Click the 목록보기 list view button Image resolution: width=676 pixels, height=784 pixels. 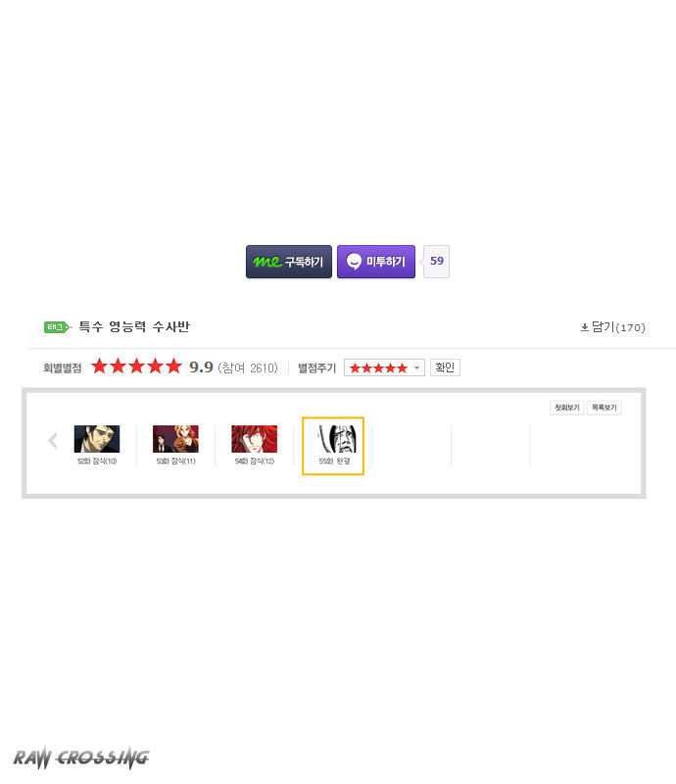[x=604, y=408]
